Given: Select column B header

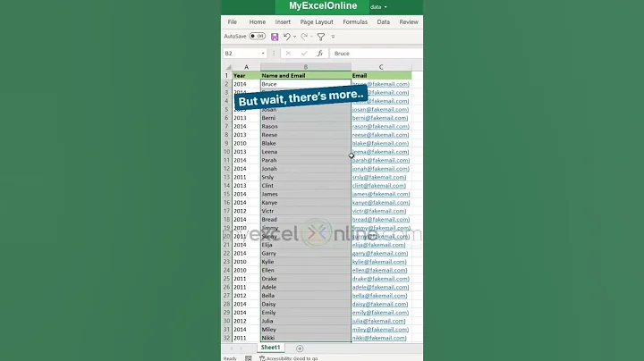Looking at the screenshot, I should coord(306,67).
